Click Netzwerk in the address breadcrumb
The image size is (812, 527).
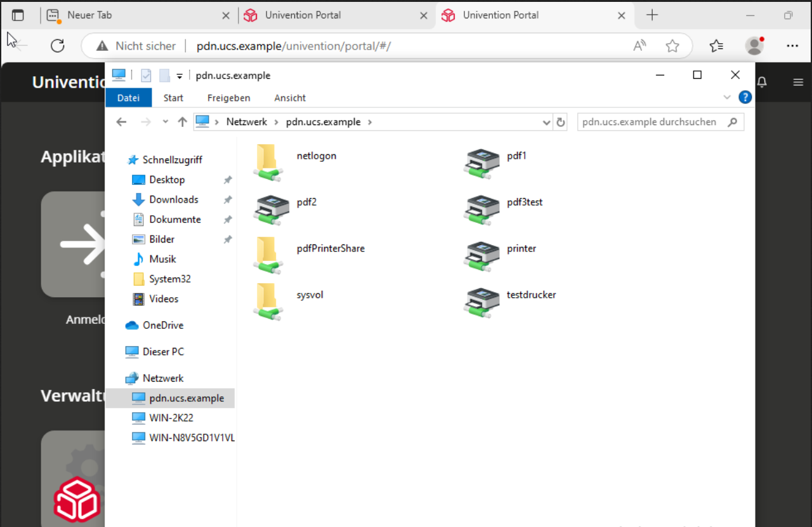247,122
